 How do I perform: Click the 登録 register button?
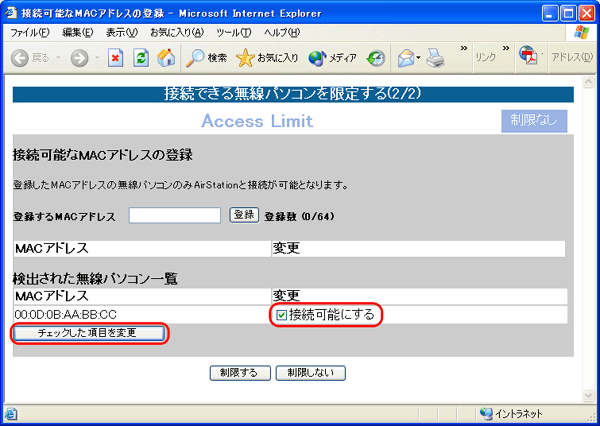click(244, 215)
